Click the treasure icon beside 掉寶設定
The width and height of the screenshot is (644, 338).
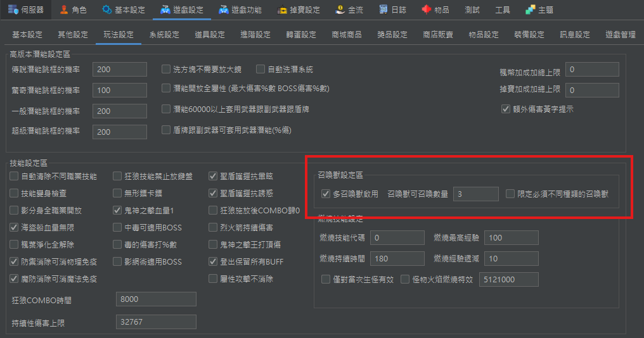point(281,9)
